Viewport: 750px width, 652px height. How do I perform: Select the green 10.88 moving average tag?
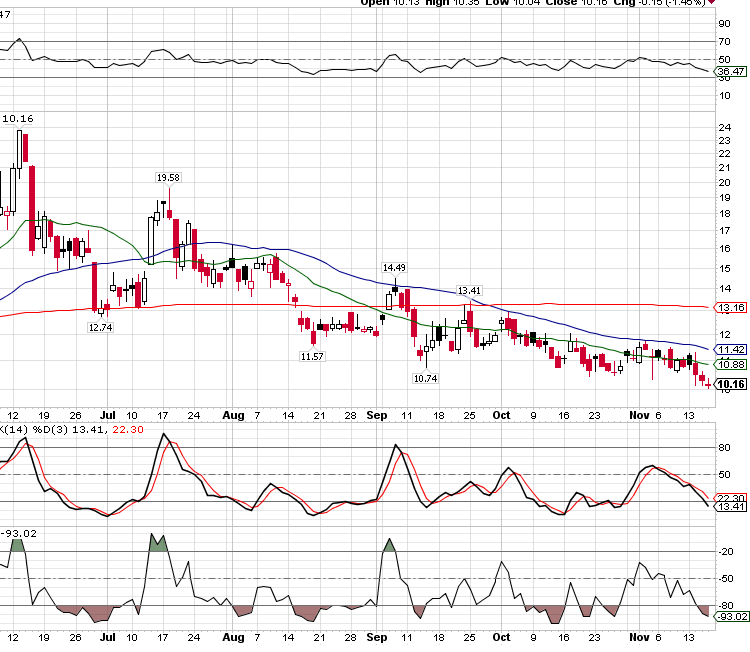(x=730, y=365)
